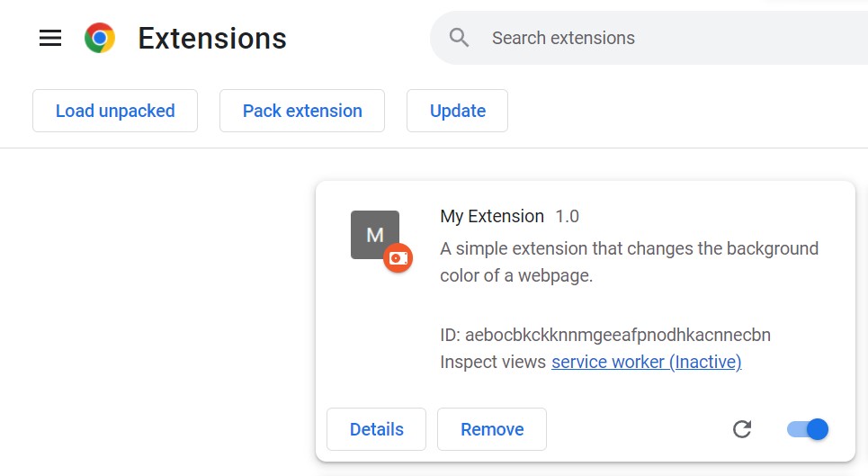Image resolution: width=868 pixels, height=476 pixels.
Task: Click the extension ID text
Action: [x=605, y=335]
